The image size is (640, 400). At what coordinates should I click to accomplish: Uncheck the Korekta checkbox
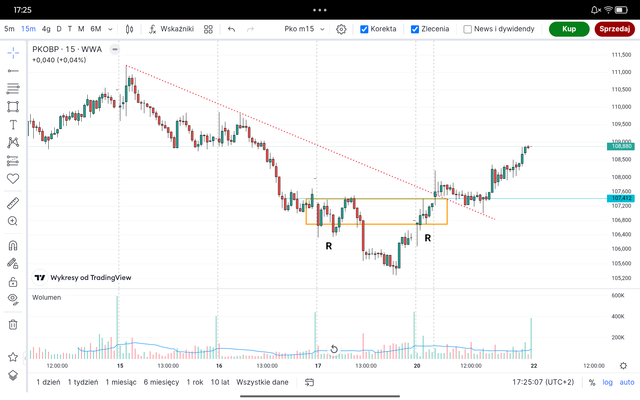pos(364,29)
